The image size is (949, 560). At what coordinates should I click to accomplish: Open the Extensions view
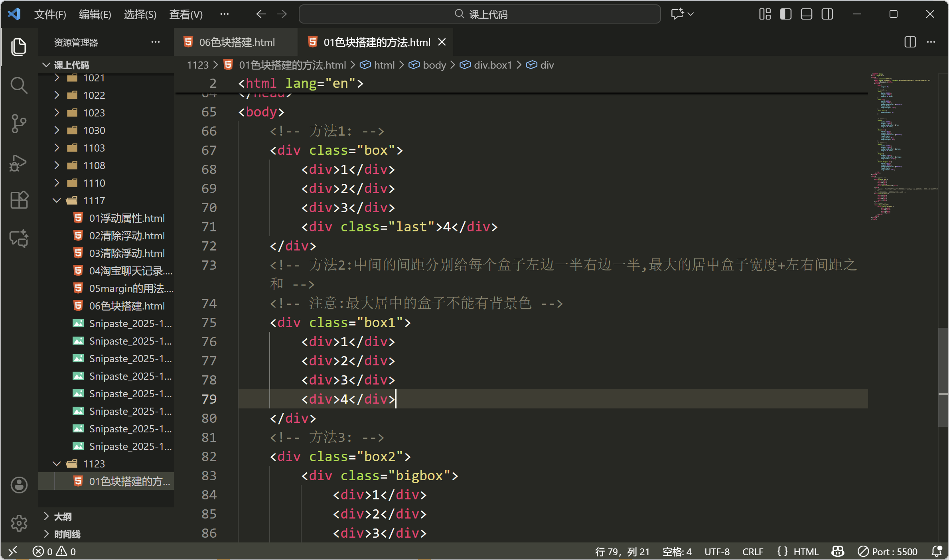[x=19, y=200]
